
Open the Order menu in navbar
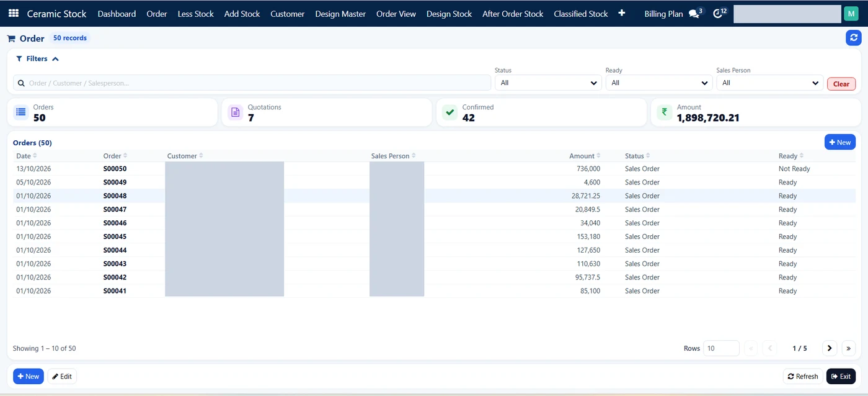tap(157, 14)
